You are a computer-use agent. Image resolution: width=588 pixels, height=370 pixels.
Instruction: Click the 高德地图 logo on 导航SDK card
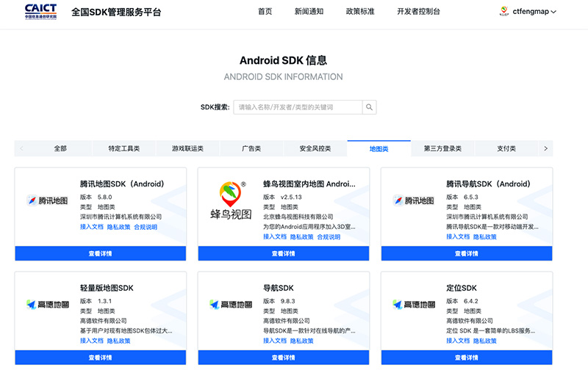click(x=231, y=305)
